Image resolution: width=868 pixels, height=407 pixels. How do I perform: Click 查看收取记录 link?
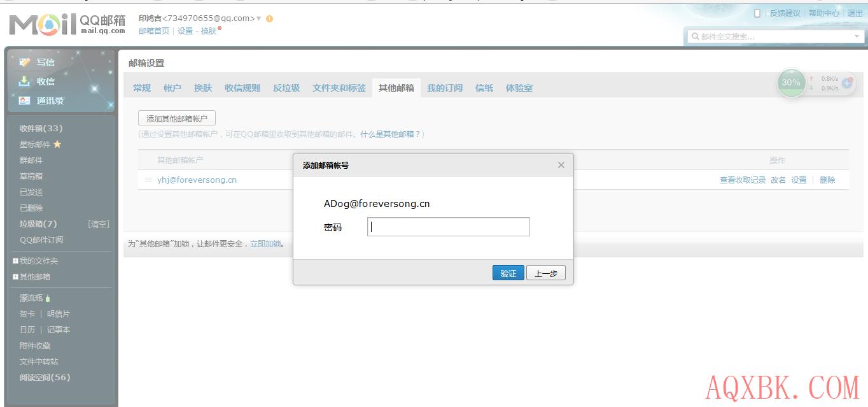[x=743, y=180]
